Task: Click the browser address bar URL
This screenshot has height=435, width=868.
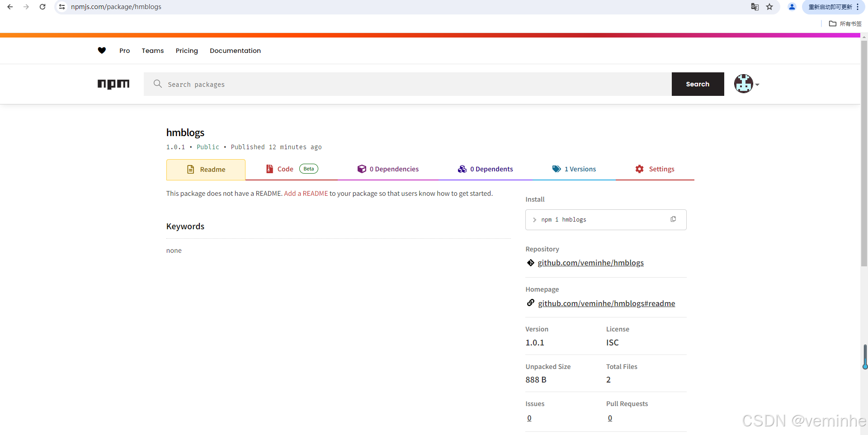Action: pyautogui.click(x=116, y=7)
